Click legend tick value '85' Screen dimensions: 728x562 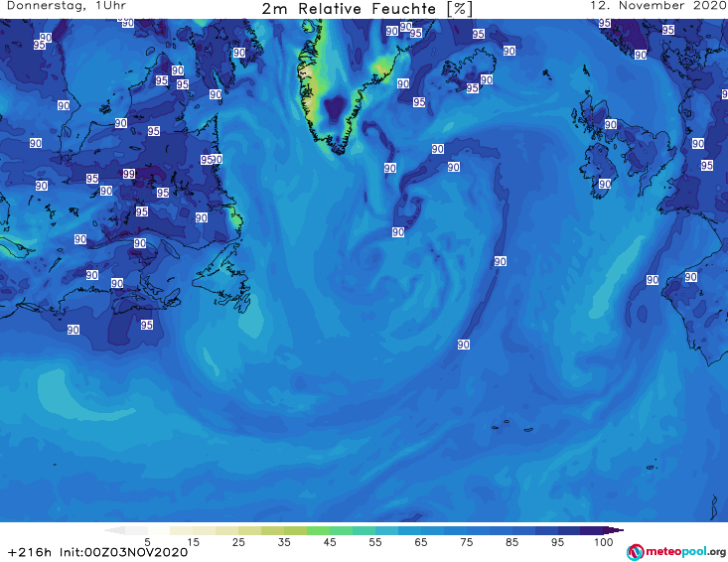coord(512,541)
